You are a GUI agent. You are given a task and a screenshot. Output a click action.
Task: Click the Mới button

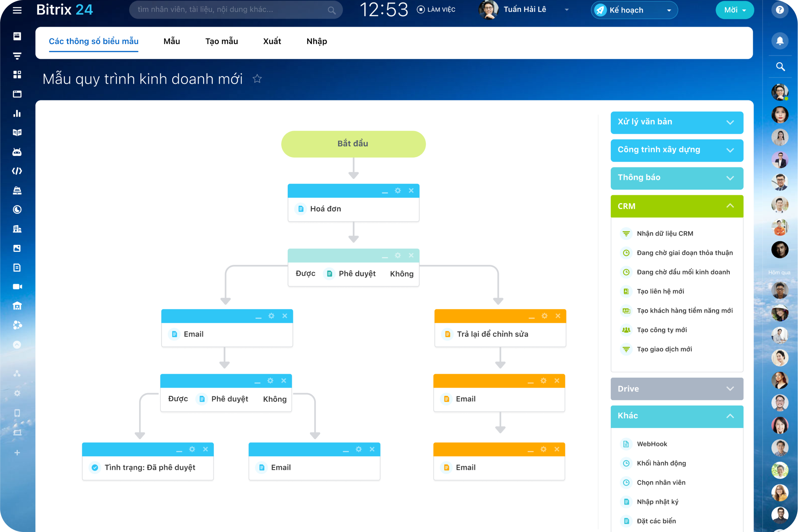734,10
